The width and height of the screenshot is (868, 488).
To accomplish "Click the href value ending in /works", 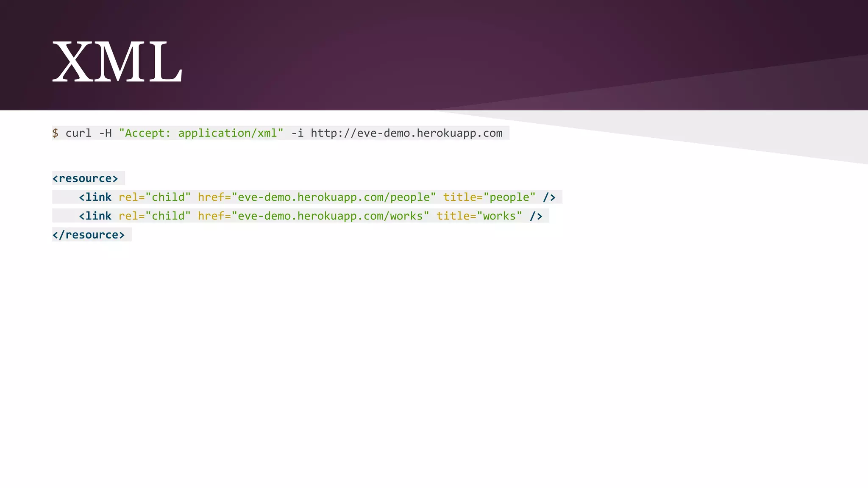I will 330,216.
